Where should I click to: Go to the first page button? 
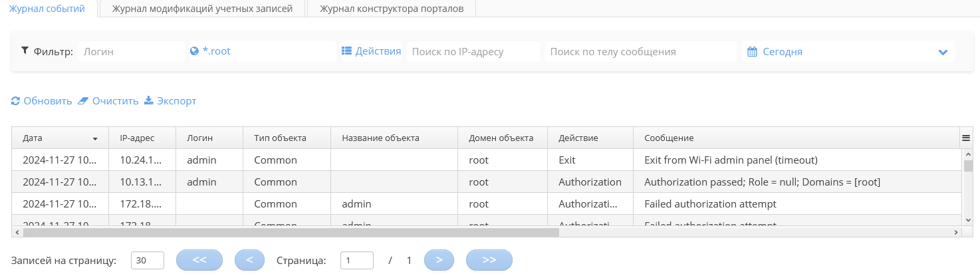[199, 260]
